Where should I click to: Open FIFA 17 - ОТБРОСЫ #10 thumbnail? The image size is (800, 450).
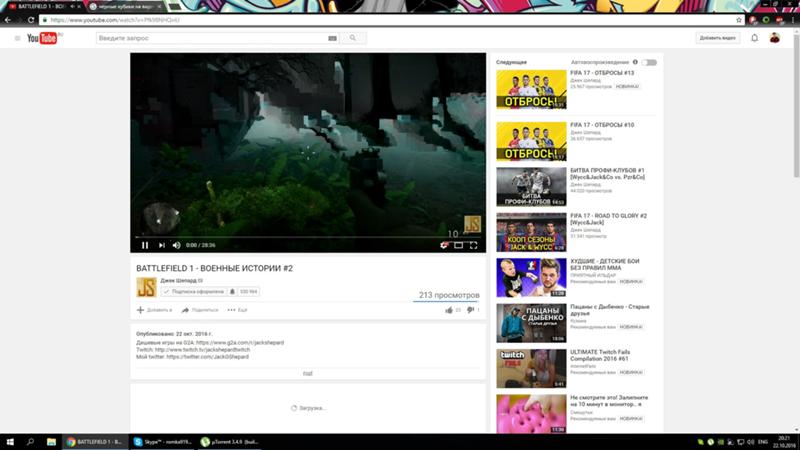(x=531, y=141)
